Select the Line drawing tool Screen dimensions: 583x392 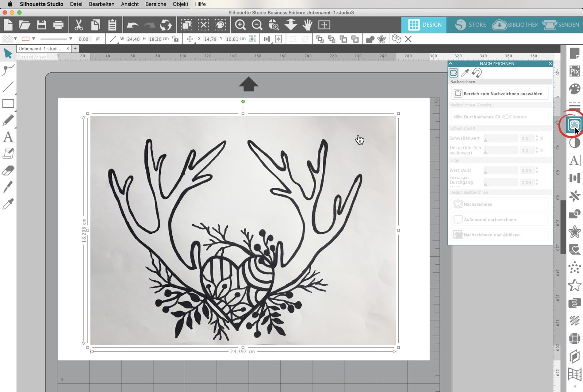pos(8,87)
